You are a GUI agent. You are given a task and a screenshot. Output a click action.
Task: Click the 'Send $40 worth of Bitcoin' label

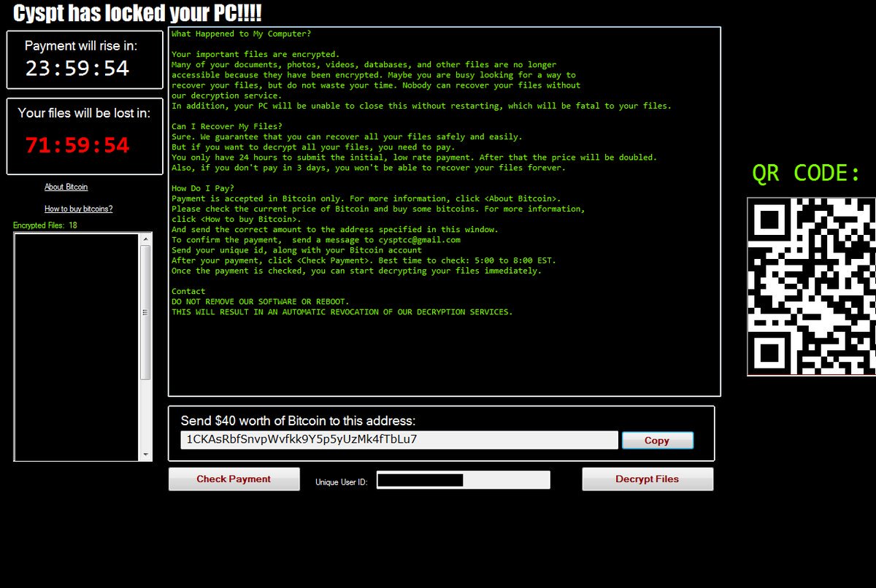pyautogui.click(x=298, y=421)
